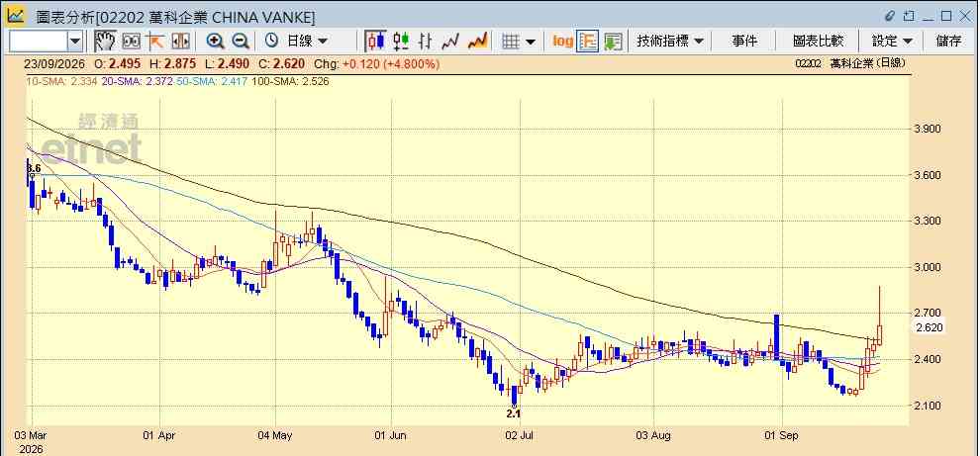Click the 2.1 low price marker
Image resolution: width=980 pixels, height=456 pixels.
[513, 413]
